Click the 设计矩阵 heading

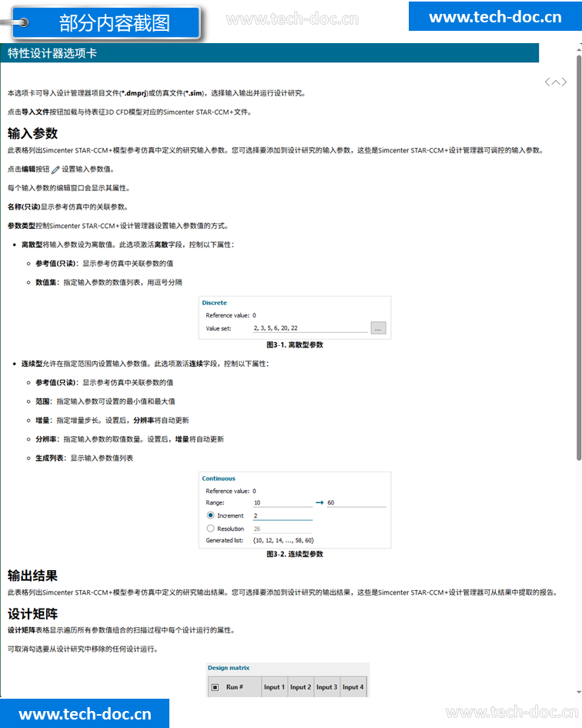[32, 614]
